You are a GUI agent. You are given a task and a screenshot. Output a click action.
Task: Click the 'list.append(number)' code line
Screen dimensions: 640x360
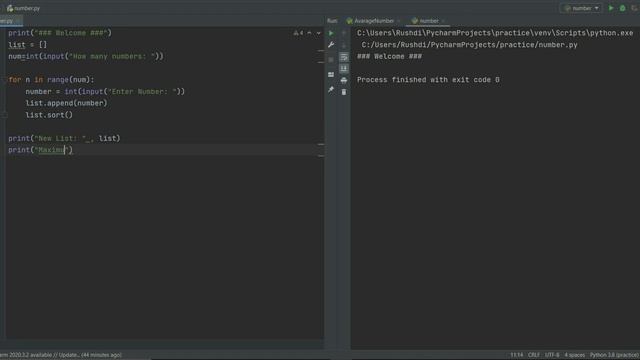66,103
